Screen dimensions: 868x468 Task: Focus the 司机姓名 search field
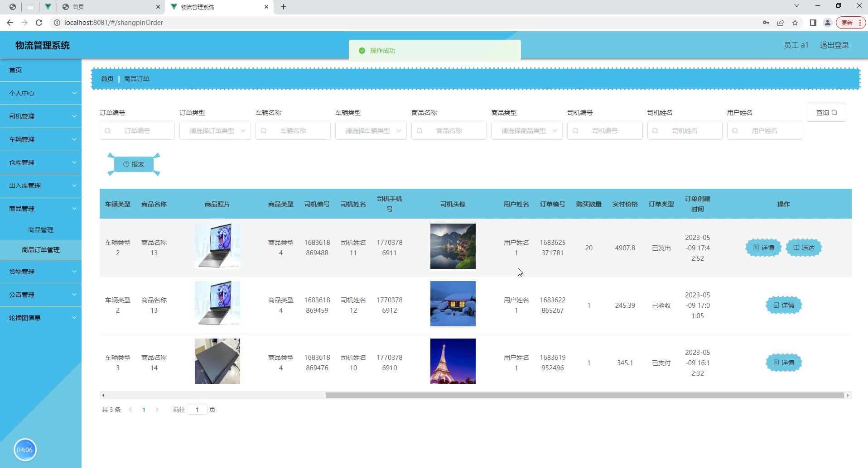tap(685, 131)
